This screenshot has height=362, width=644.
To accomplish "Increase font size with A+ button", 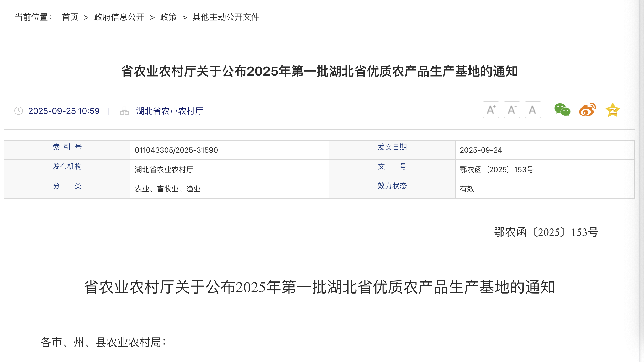I will [491, 110].
